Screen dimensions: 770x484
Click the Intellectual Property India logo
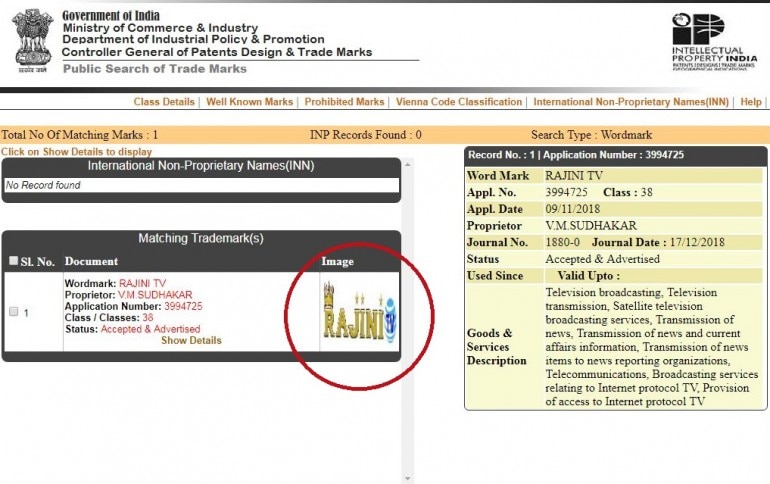(x=707, y=44)
